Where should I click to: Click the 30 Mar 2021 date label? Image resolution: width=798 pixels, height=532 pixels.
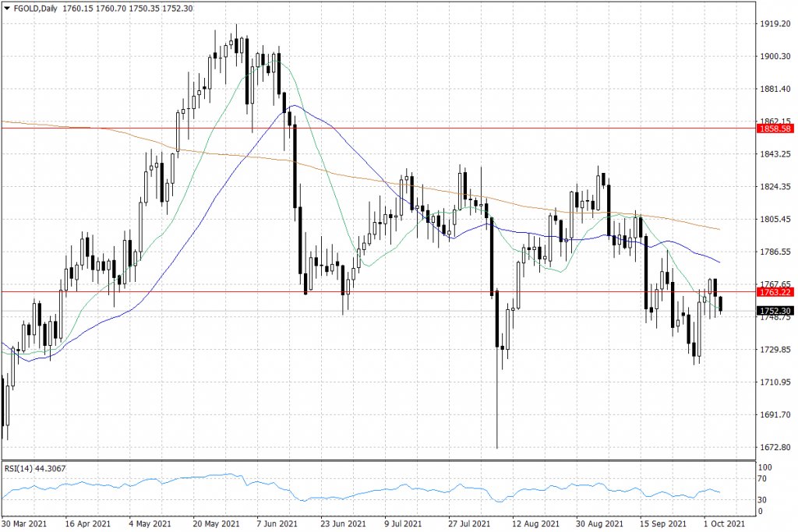click(24, 523)
